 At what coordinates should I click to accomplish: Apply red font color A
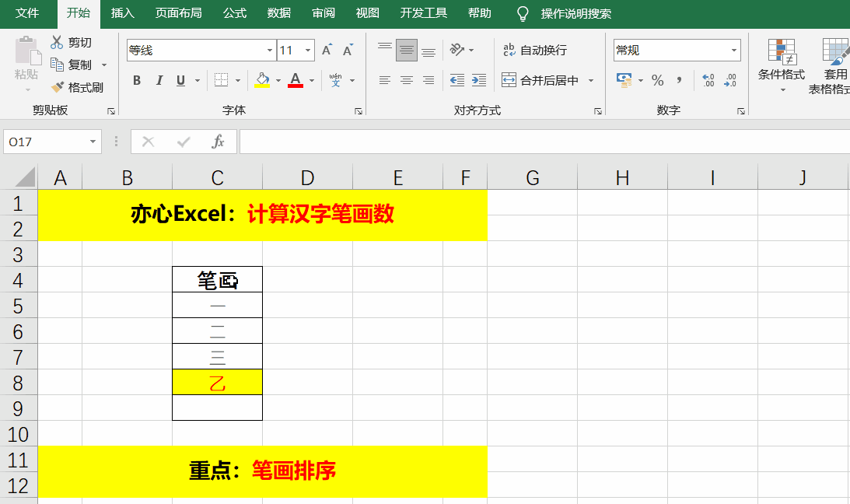tap(296, 80)
